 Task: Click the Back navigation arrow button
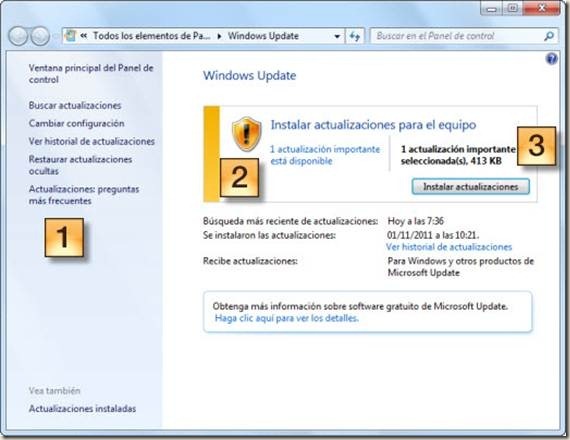coord(18,36)
